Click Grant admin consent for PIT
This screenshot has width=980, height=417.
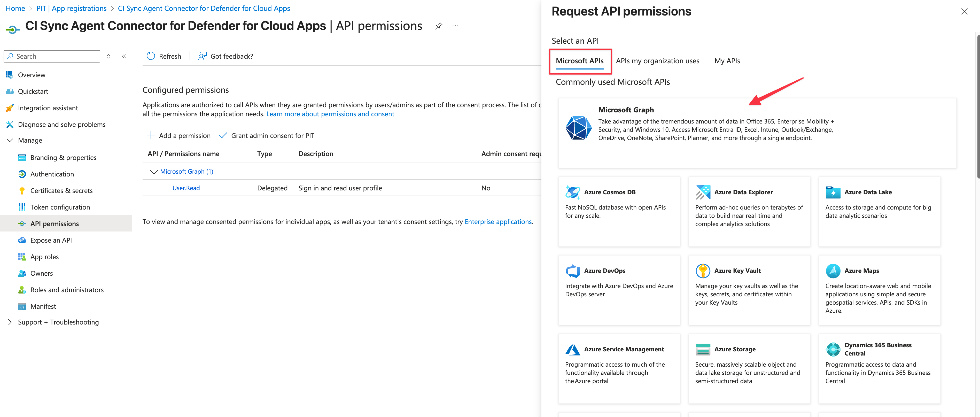pyautogui.click(x=267, y=135)
